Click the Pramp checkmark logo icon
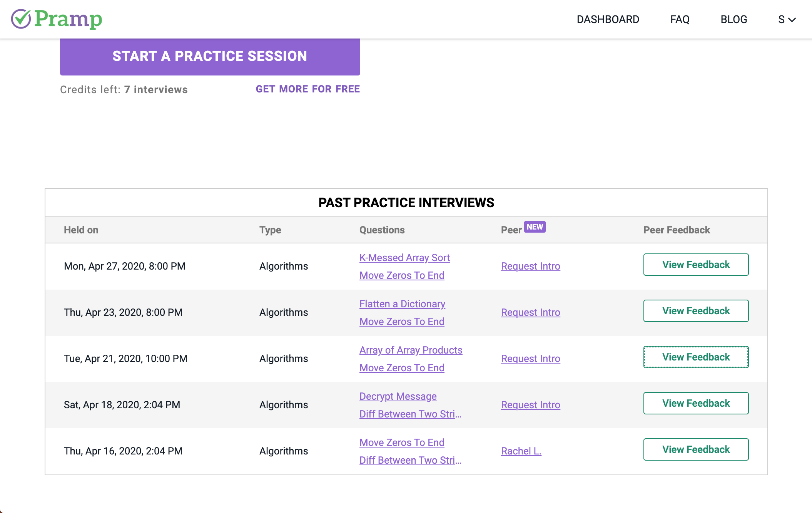The height and width of the screenshot is (513, 812). point(21,19)
